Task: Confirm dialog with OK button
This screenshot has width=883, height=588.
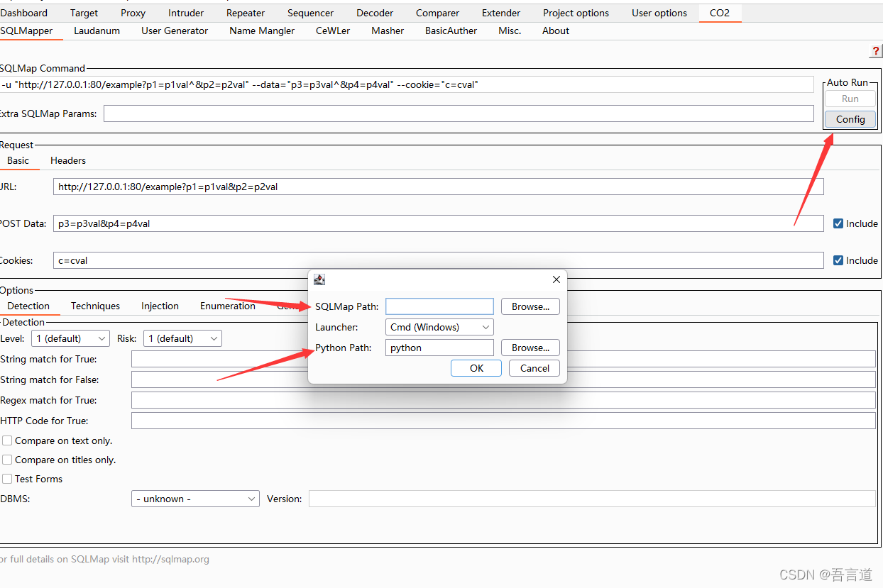Action: pos(476,368)
